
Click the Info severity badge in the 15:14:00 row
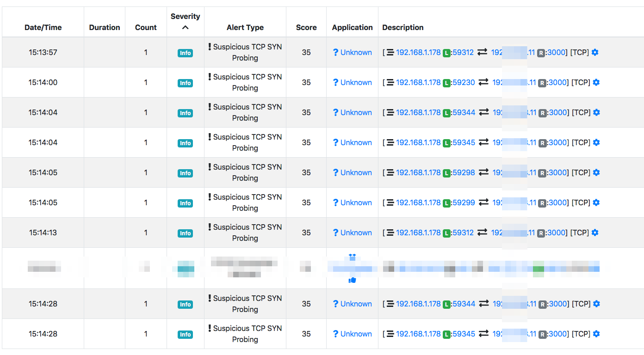(x=186, y=83)
